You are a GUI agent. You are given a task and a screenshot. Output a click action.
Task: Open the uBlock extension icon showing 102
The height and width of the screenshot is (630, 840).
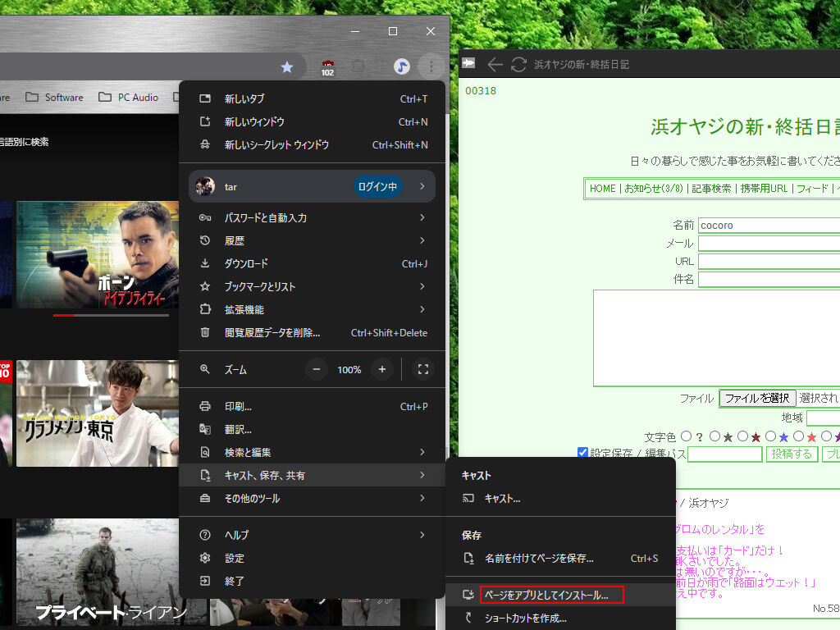click(327, 67)
